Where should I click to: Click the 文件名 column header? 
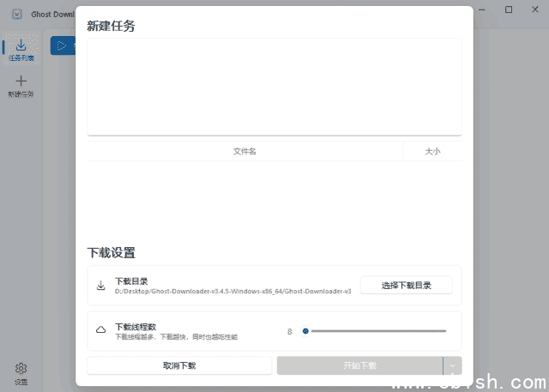tap(244, 151)
